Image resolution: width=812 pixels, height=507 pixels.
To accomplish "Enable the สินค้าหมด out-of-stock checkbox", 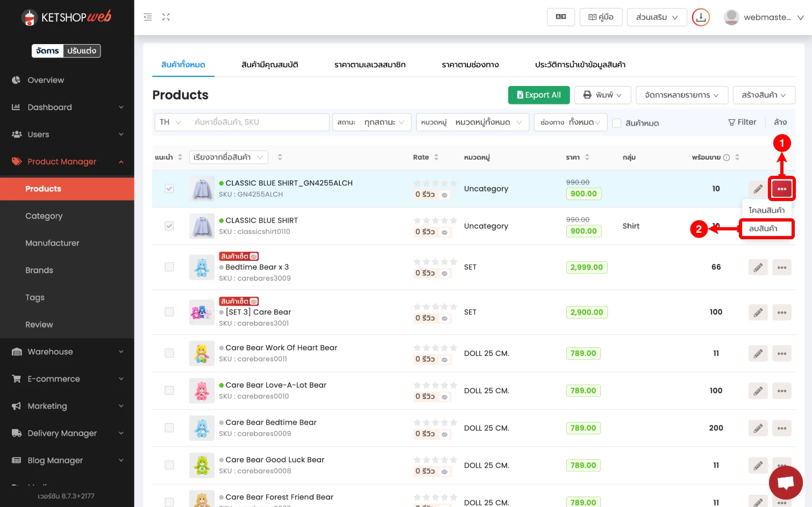I will (617, 123).
